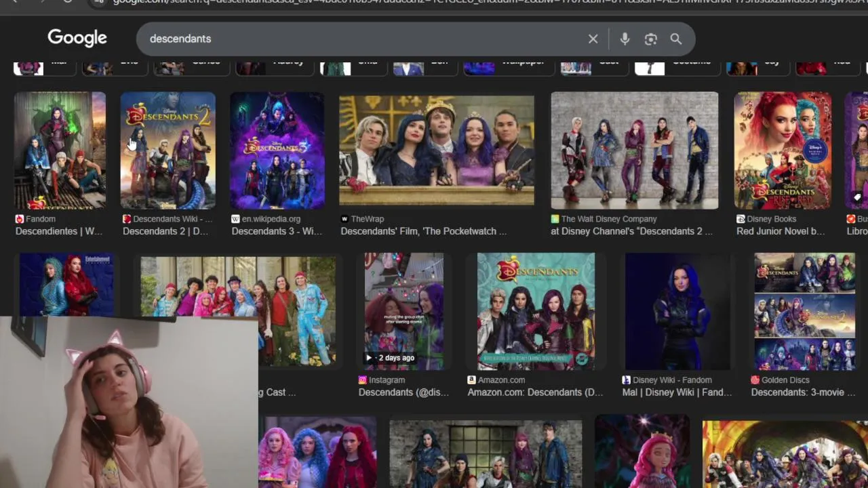Viewport: 868px width, 488px height.
Task: Open the 'Mal | Disney Wiki | Fand...' title
Action: [x=677, y=392]
